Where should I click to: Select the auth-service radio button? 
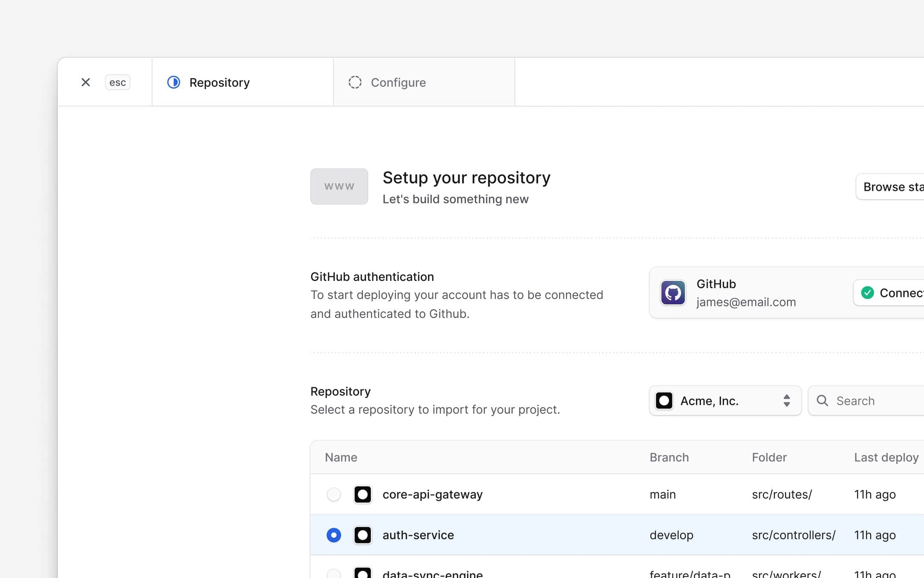click(334, 535)
